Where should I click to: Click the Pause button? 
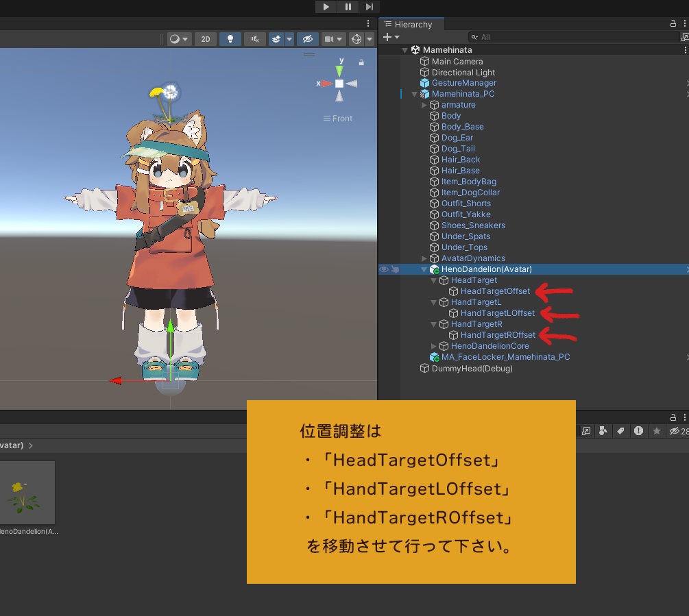point(348,7)
